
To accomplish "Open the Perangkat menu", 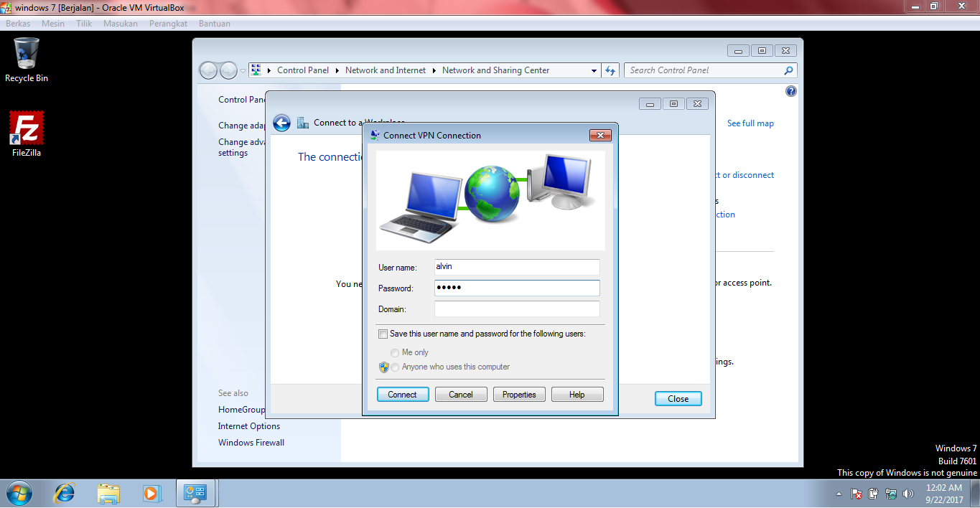I will pyautogui.click(x=168, y=24).
